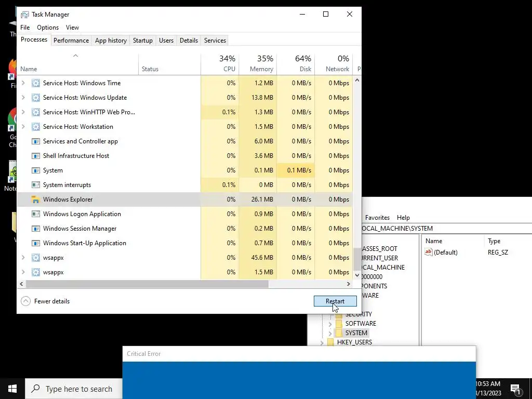Image resolution: width=532 pixels, height=399 pixels.
Task: Click the Service Host: Workstation gear icon
Action: [x=36, y=127]
